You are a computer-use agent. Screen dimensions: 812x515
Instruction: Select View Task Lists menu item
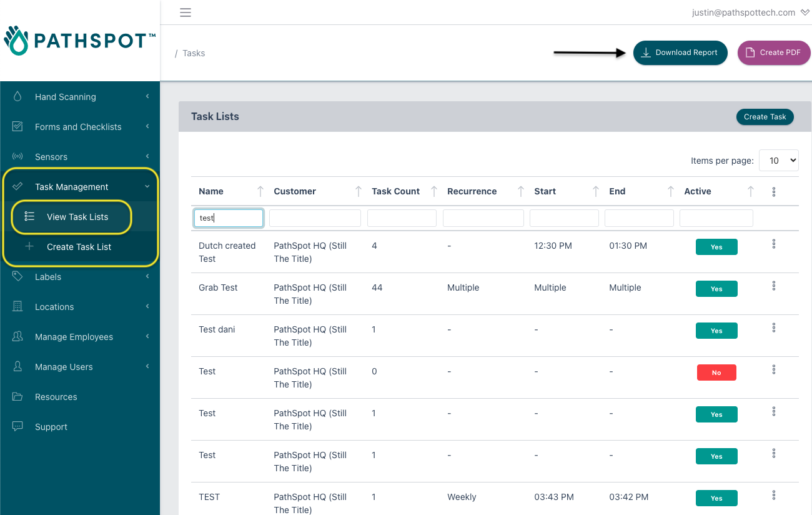[x=77, y=216]
